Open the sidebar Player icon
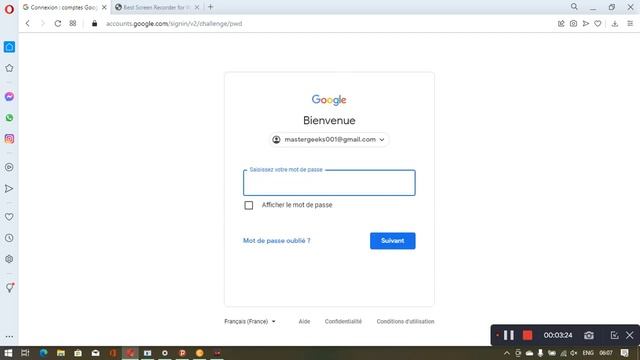This screenshot has height=360, width=640. tap(9, 167)
